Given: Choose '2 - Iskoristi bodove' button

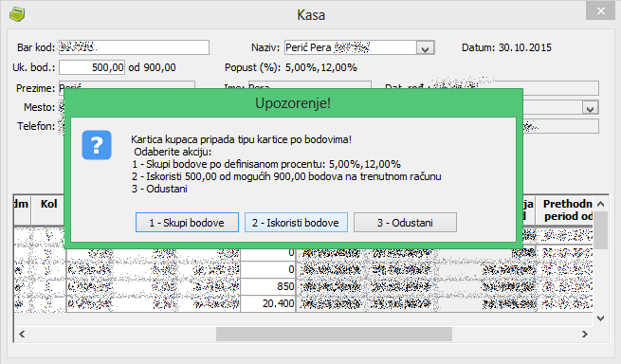Looking at the screenshot, I should coord(296,223).
